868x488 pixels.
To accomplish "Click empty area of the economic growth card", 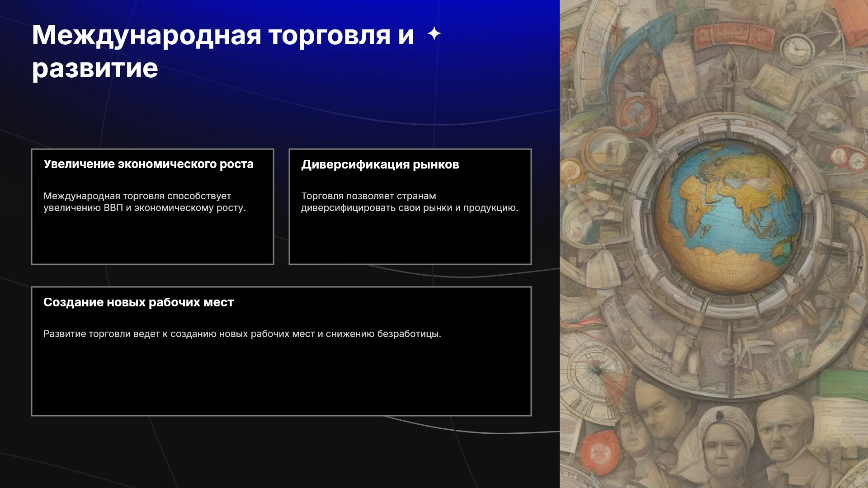I will [152, 239].
